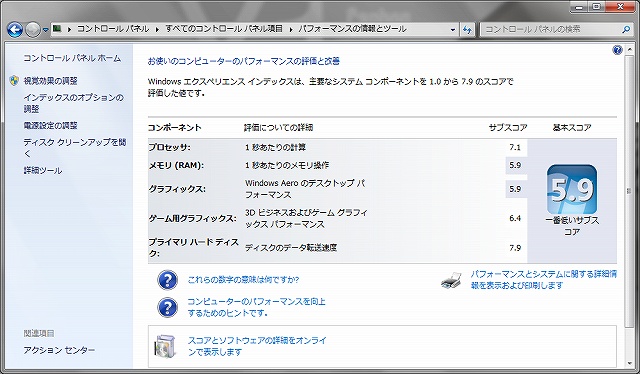Open 電源設定の調整 link

tap(50, 125)
